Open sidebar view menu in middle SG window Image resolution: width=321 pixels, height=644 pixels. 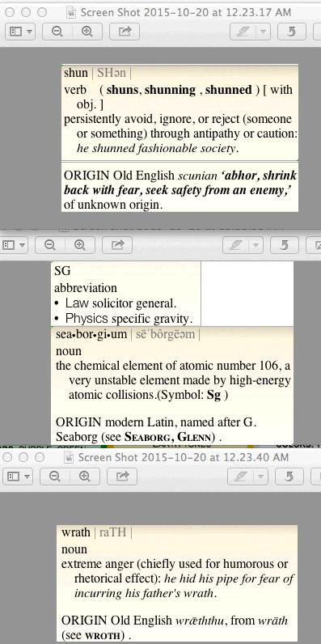tap(14, 245)
